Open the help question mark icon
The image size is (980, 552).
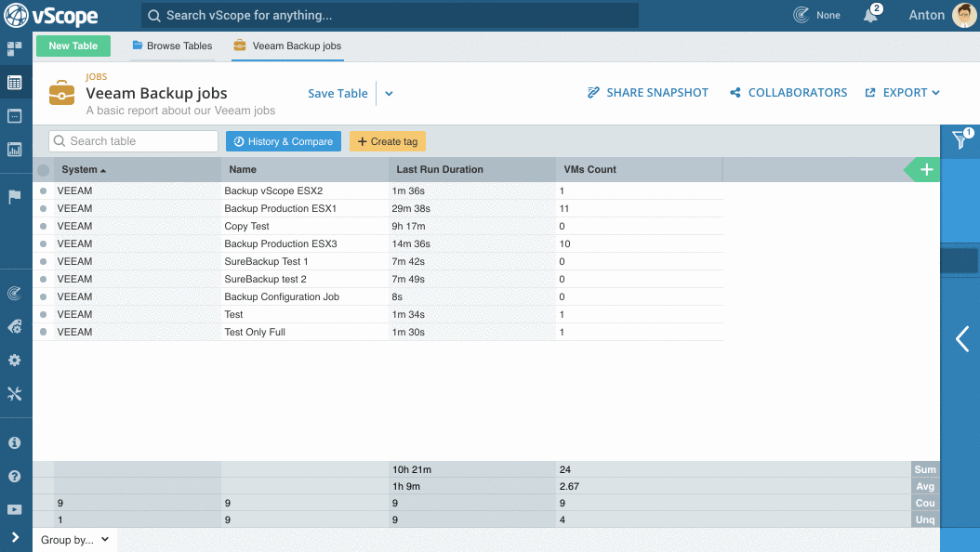click(x=14, y=477)
